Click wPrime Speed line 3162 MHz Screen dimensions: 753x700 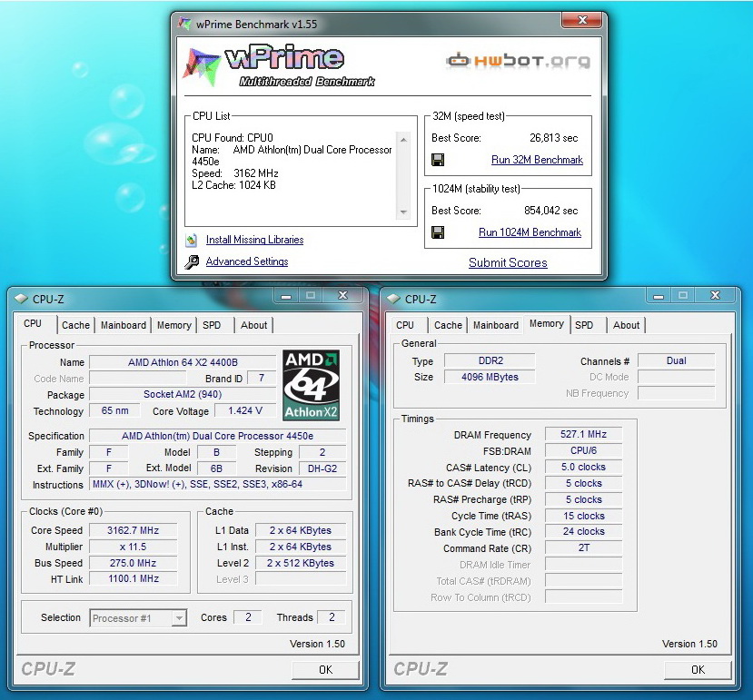[x=235, y=173]
